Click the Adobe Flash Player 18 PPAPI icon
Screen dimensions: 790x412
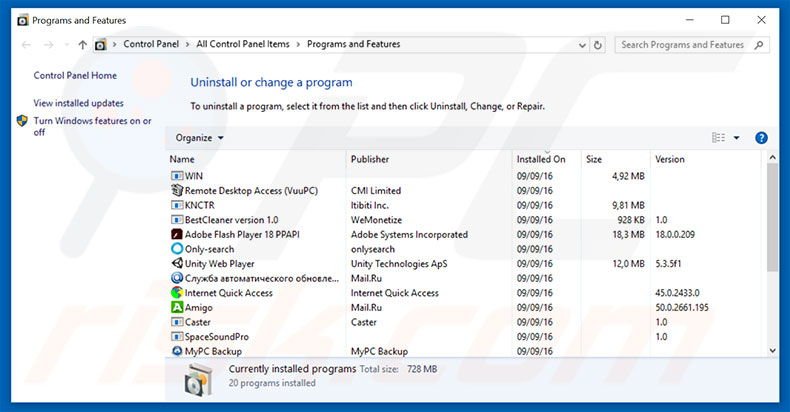177,235
